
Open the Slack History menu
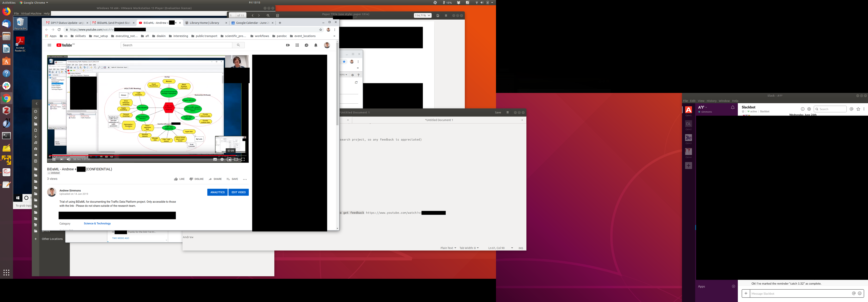pyautogui.click(x=711, y=101)
